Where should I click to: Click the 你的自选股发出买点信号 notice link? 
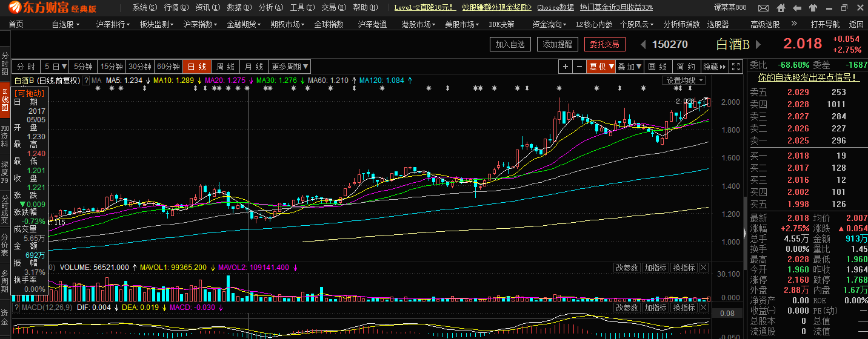[809, 77]
